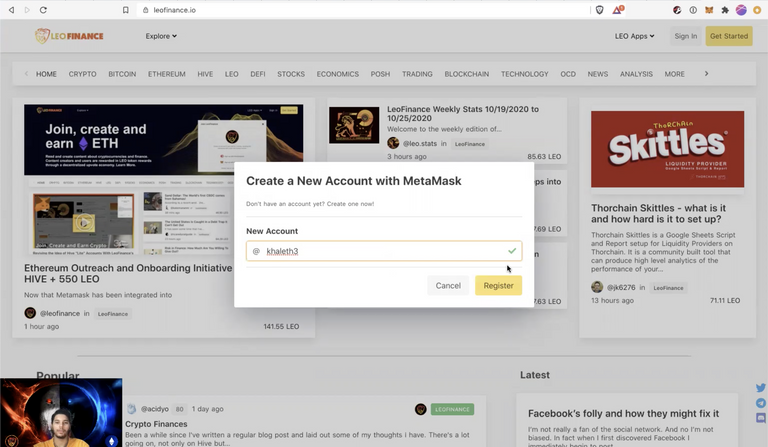Click the Discord chat icon
This screenshot has width=768, height=447.
click(761, 418)
